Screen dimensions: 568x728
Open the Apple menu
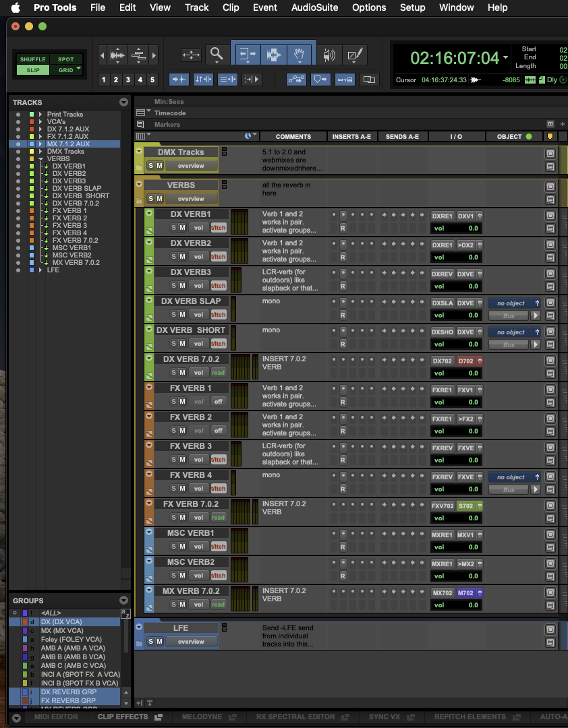(16, 7)
